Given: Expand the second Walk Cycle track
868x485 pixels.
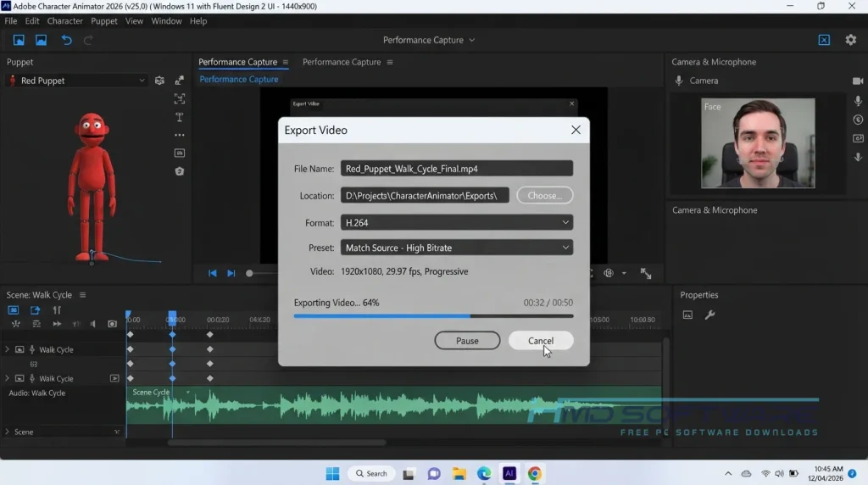Looking at the screenshot, I should (7, 378).
